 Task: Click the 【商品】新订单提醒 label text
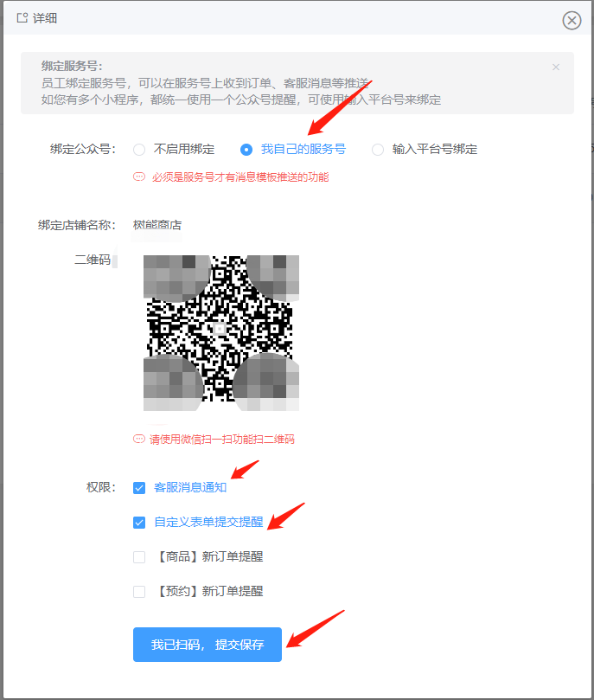click(x=208, y=556)
